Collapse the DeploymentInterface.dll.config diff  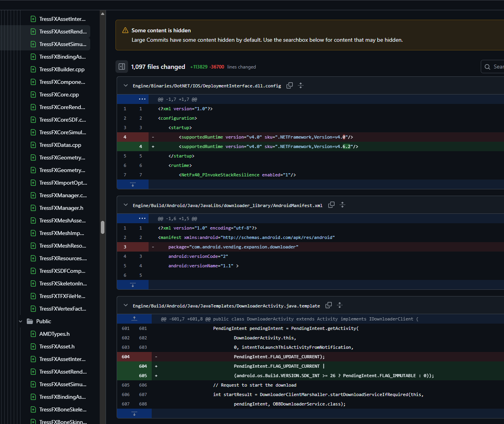pos(126,86)
